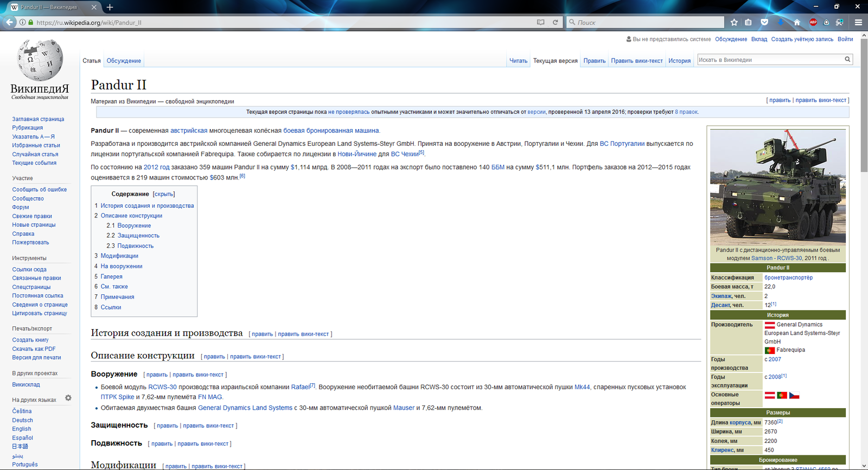
Task: Click Portugal flag in operators row
Action: coord(782,395)
